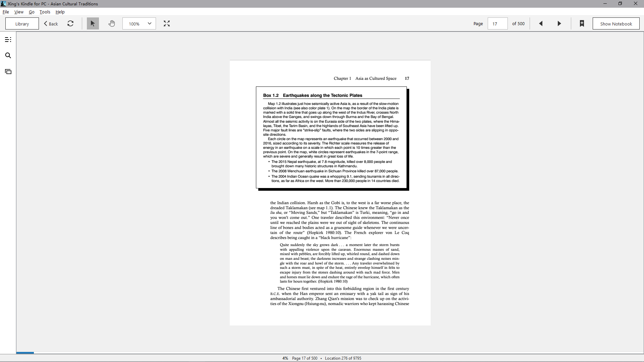This screenshot has height=362, width=644.
Task: Go to the previous page arrow
Action: (541, 23)
